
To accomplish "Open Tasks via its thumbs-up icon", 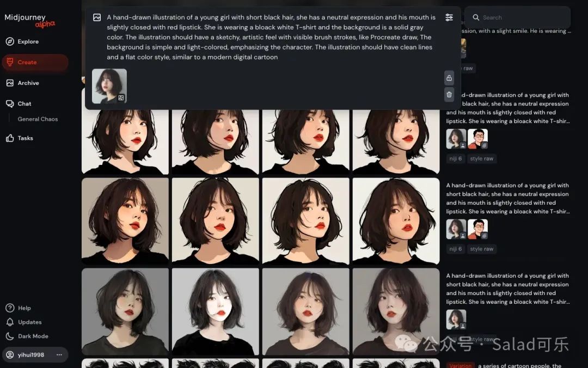I will pos(10,138).
